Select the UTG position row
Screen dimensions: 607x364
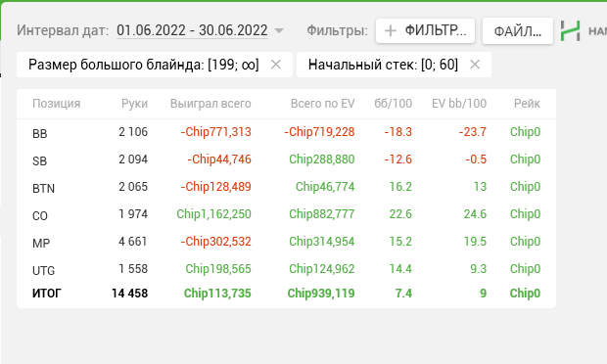[286, 269]
